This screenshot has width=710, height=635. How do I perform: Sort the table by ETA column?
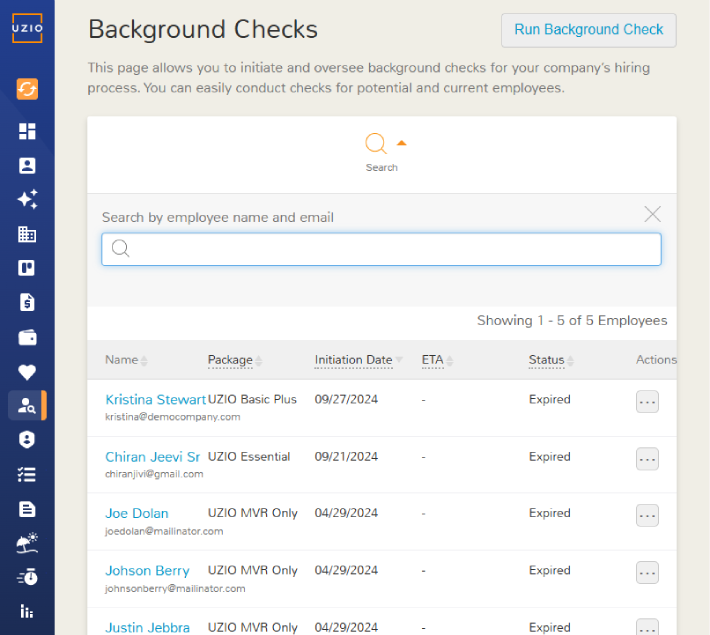(437, 360)
